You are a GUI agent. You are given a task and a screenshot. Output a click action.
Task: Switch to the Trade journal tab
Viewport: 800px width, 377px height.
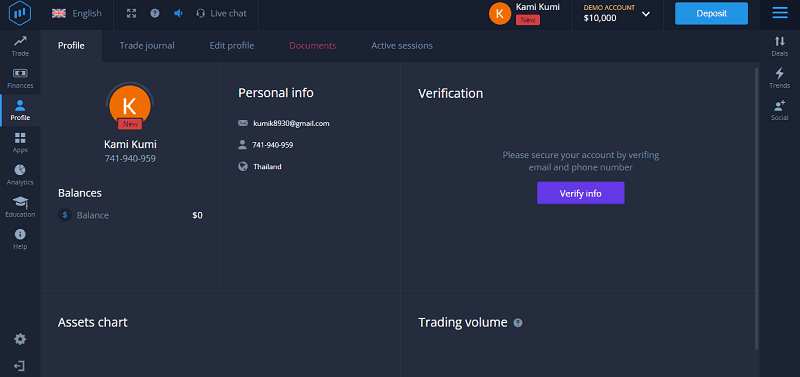pos(147,45)
